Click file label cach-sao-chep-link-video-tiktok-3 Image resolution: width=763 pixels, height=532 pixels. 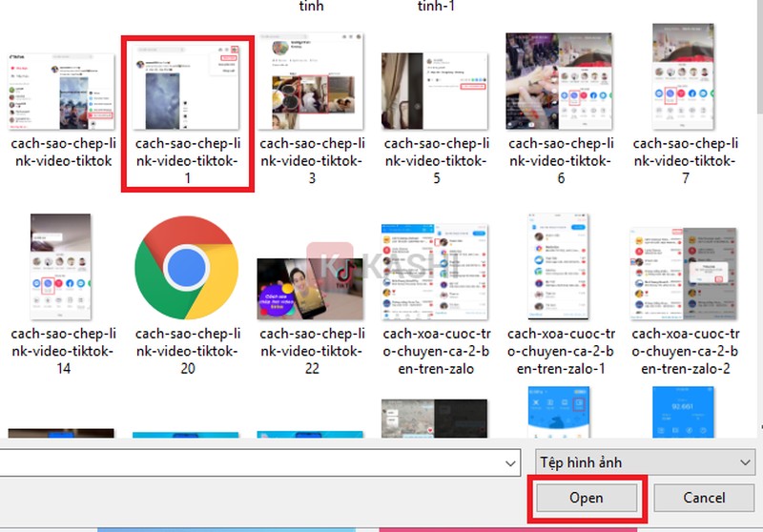pyautogui.click(x=312, y=161)
